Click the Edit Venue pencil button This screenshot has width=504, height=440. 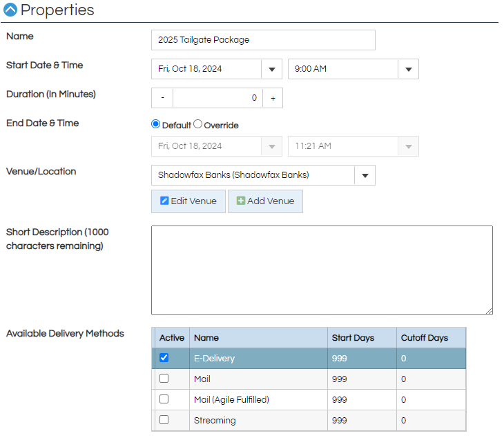pyautogui.click(x=188, y=201)
